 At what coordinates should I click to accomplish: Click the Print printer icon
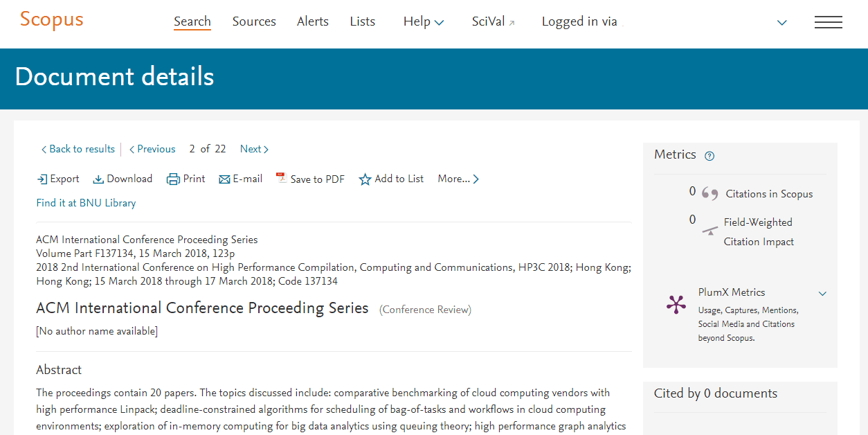point(173,179)
